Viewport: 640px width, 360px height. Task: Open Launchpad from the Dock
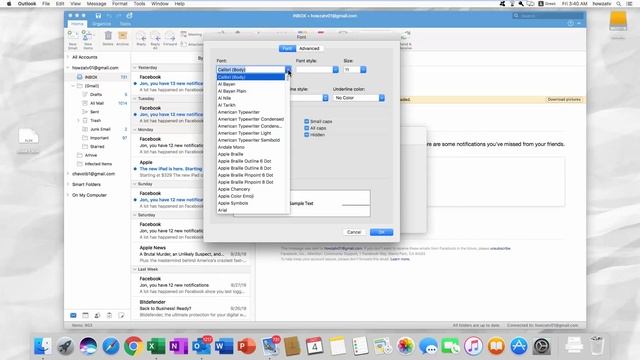[65, 346]
